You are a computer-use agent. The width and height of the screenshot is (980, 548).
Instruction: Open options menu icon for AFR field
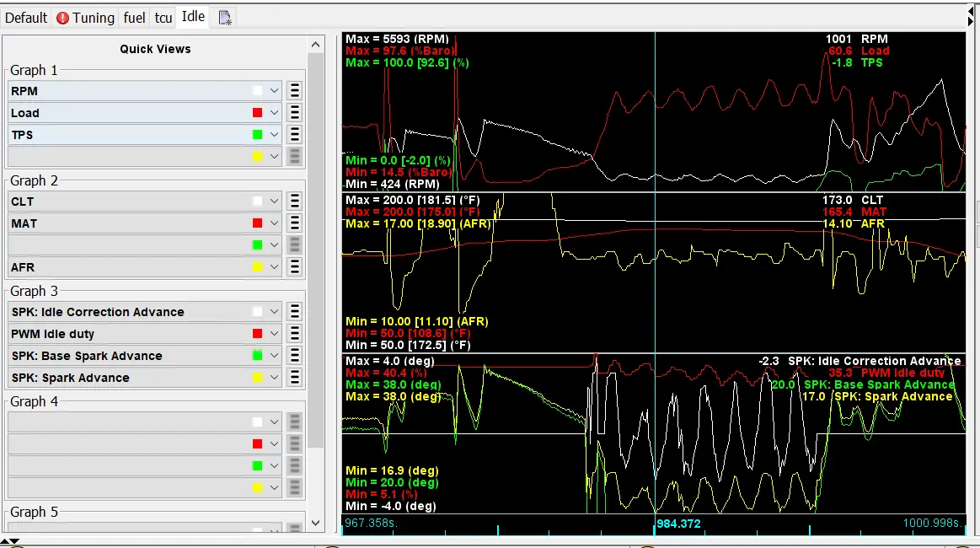[x=294, y=267]
